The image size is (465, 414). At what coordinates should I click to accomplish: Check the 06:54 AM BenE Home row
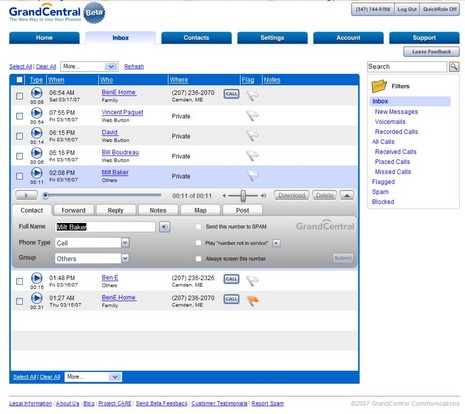click(20, 96)
